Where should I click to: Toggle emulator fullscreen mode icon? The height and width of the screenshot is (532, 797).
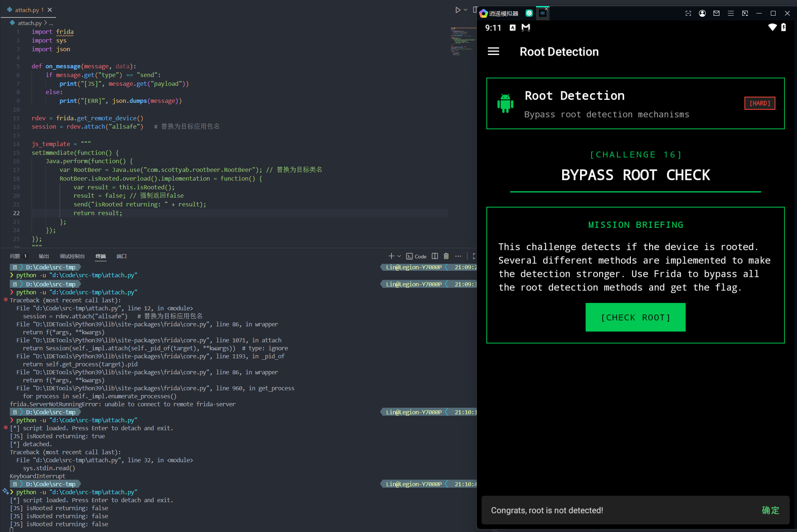click(x=688, y=13)
